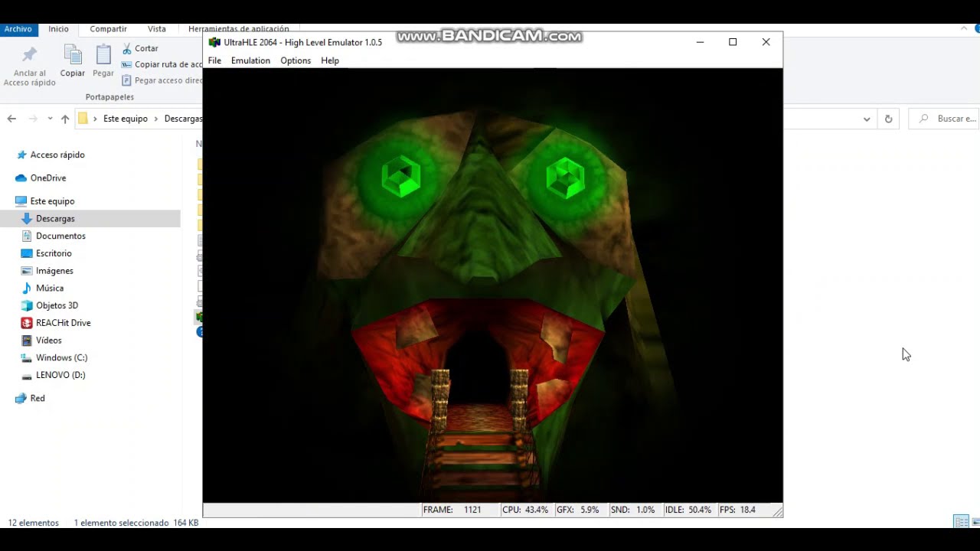
Task: Click the Copiar ribbon icon
Action: pos(73,55)
